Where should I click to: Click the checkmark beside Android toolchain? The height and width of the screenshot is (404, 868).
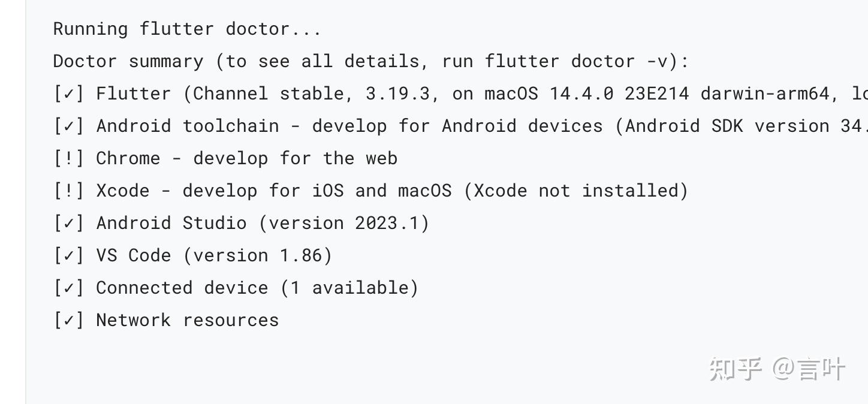pos(69,126)
